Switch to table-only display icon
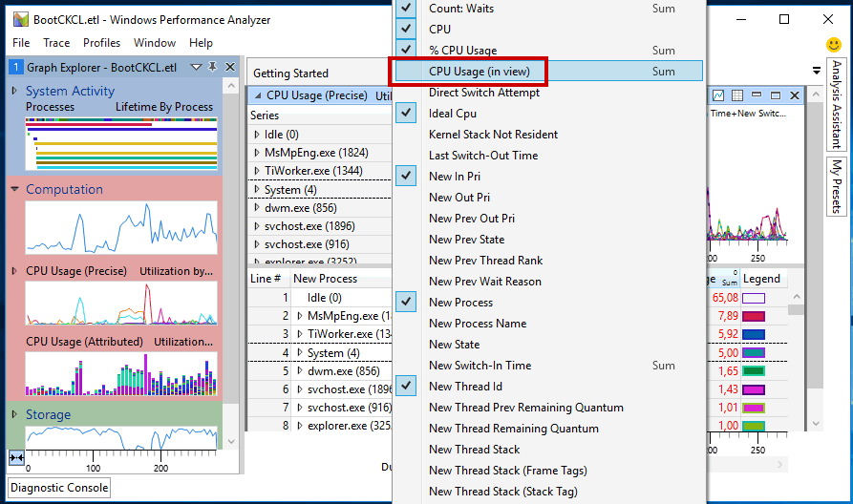This screenshot has width=853, height=504. tap(737, 95)
